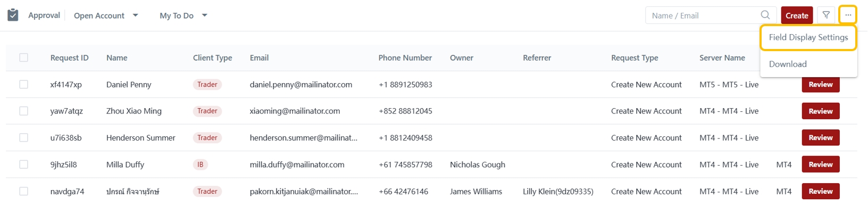Click the three-dots more options button

tap(848, 15)
